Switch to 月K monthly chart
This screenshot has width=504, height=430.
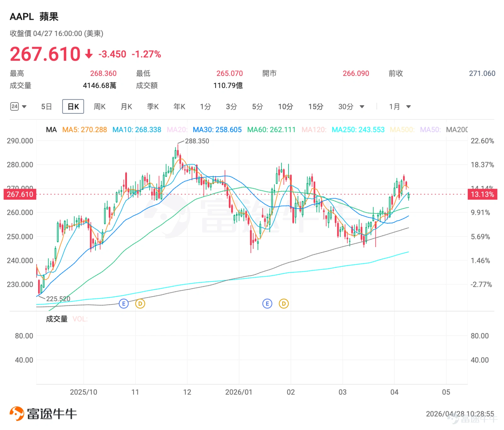(126, 107)
